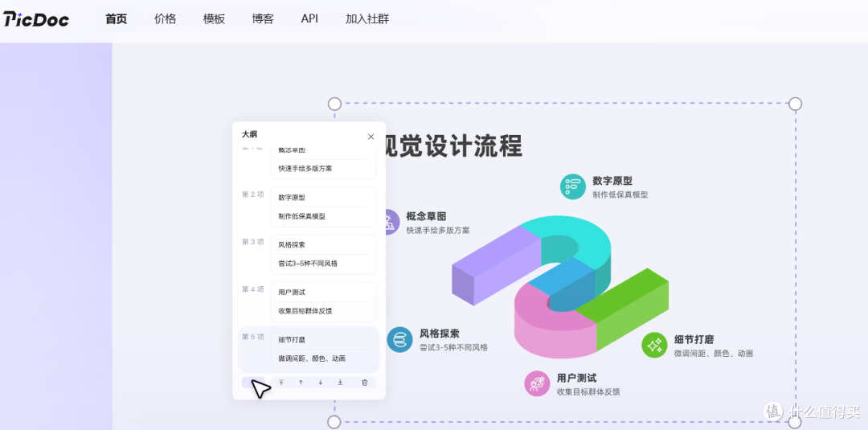The width and height of the screenshot is (868, 430).
Task: Select the 第 2 项 label
Action: [253, 195]
